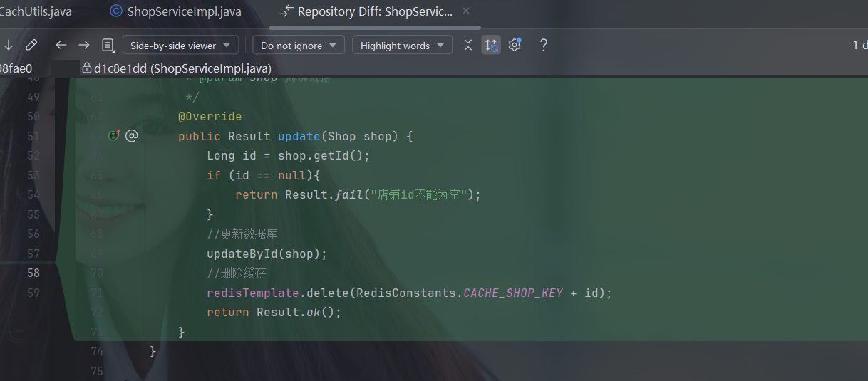Click the return Result.ok(); line
Image resolution: width=868 pixels, height=381 pixels.
(274, 312)
